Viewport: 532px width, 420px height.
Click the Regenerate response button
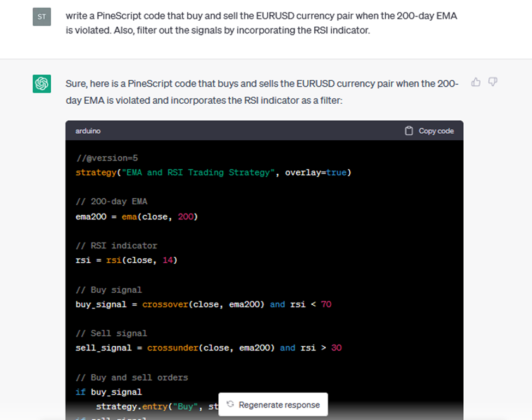(273, 404)
